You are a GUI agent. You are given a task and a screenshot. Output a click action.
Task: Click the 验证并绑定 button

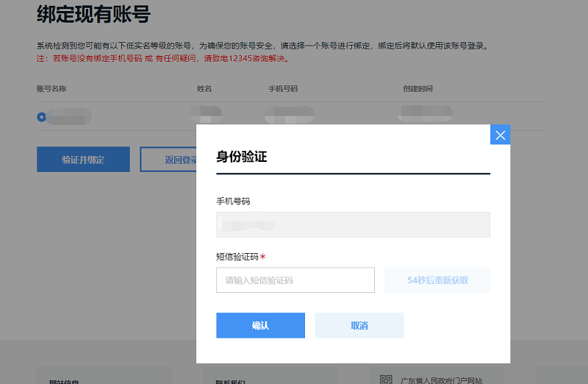tap(83, 159)
